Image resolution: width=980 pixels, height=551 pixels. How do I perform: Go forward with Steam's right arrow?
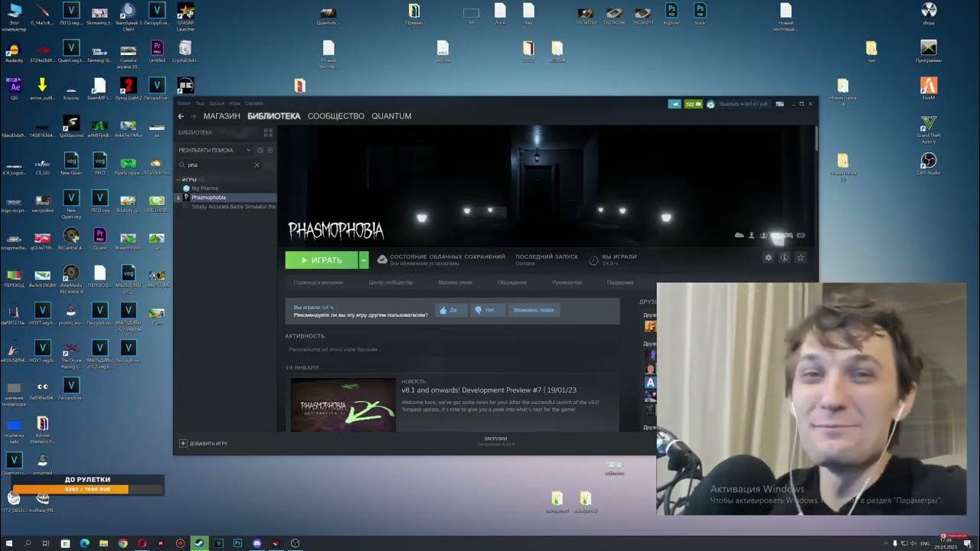pos(193,116)
